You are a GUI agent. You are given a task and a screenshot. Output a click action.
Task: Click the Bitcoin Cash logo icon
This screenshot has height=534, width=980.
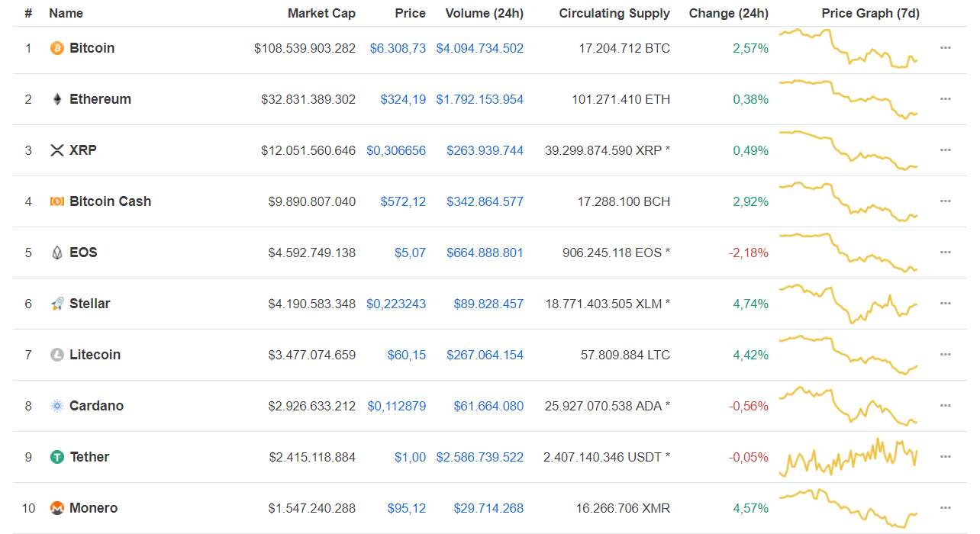click(56, 201)
